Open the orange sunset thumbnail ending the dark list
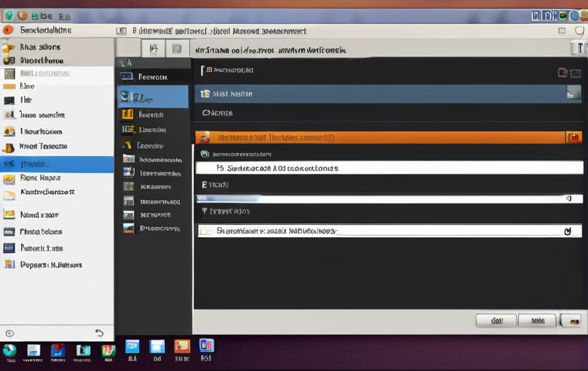Screen dimensions: 588x371 tap(128, 228)
